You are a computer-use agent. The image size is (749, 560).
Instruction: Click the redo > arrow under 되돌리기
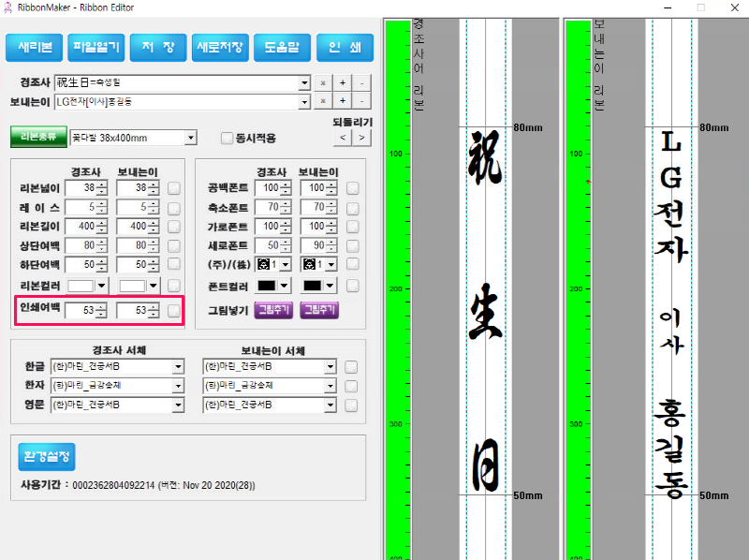pyautogui.click(x=361, y=138)
